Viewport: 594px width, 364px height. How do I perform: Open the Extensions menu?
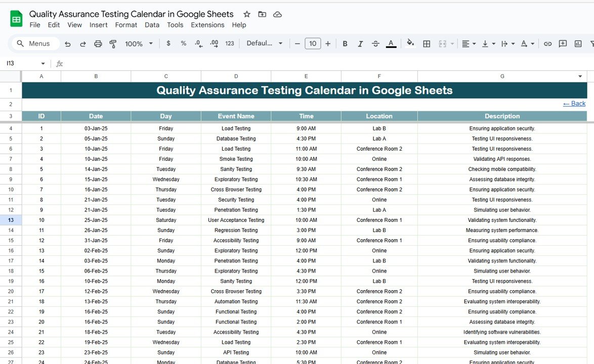(207, 25)
